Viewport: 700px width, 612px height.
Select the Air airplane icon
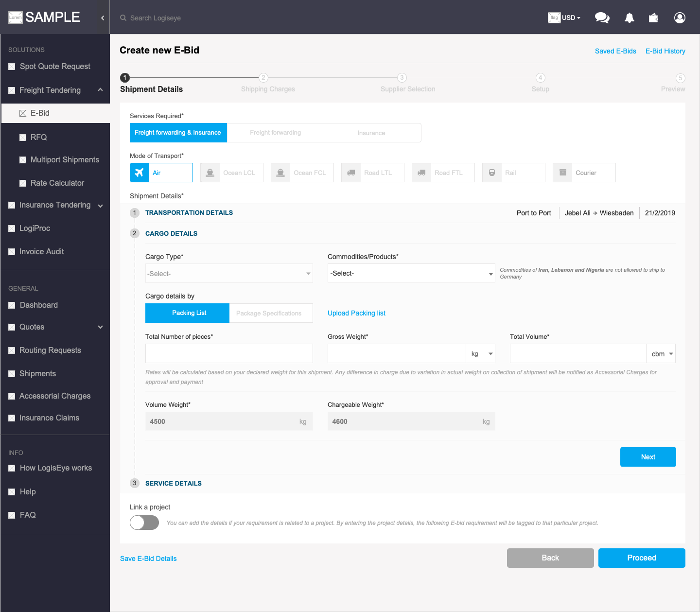(140, 173)
